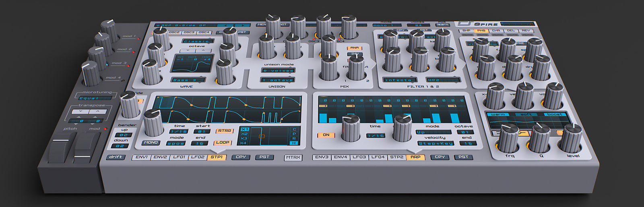
Task: Click the pitch wheel
Action: [61, 148]
